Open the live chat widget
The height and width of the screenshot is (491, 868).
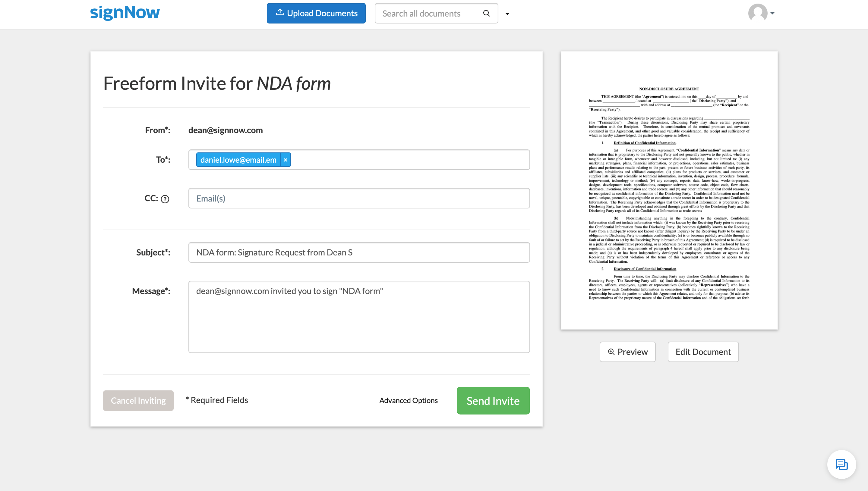tap(841, 464)
